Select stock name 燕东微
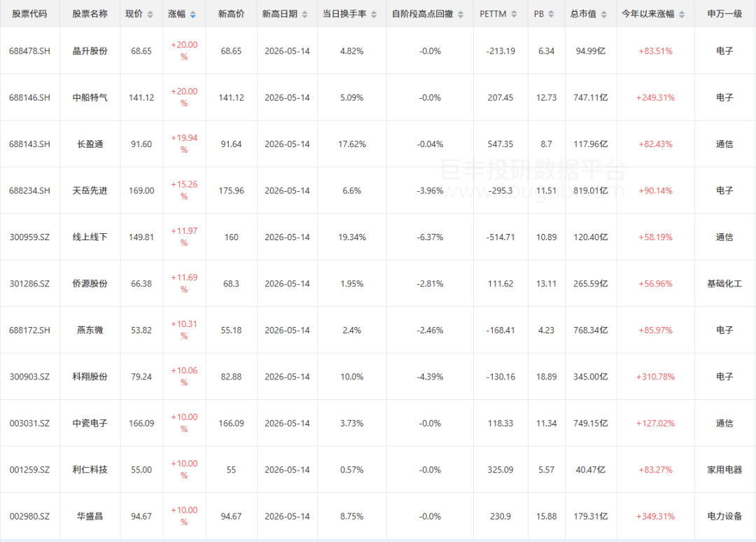 (x=90, y=331)
